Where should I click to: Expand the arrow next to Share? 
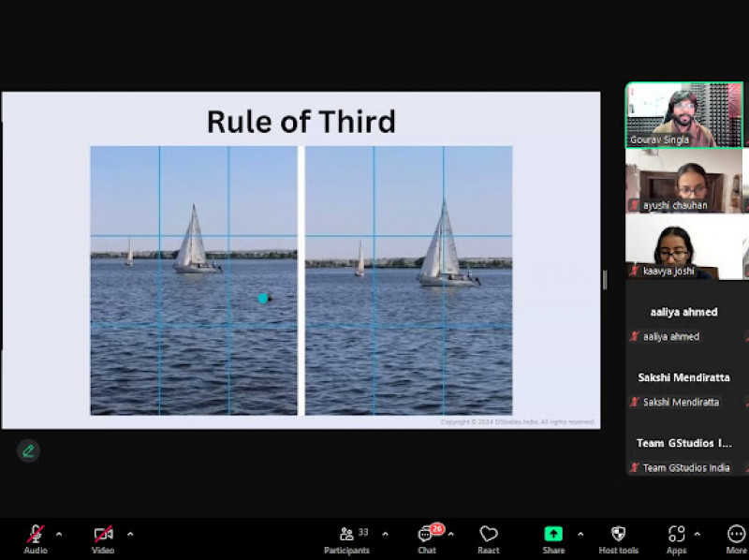[x=580, y=534]
